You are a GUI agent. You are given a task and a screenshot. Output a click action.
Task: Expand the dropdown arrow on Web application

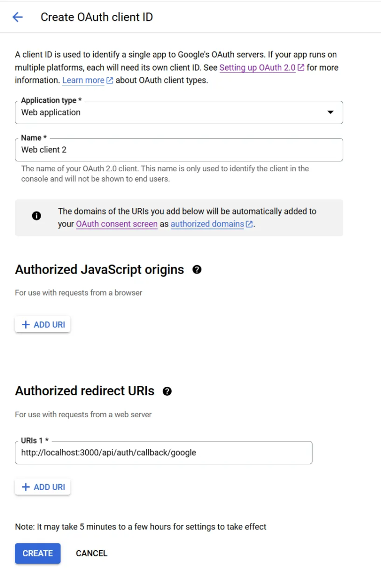tap(330, 112)
